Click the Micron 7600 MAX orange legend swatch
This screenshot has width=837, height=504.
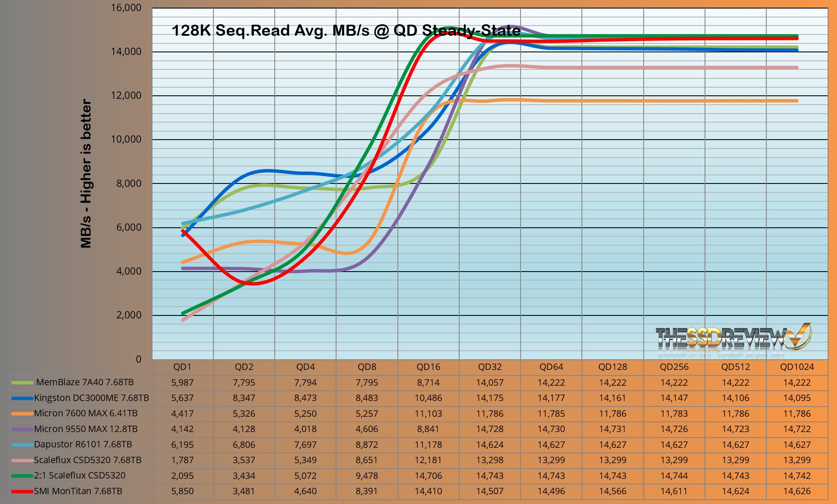pyautogui.click(x=22, y=414)
